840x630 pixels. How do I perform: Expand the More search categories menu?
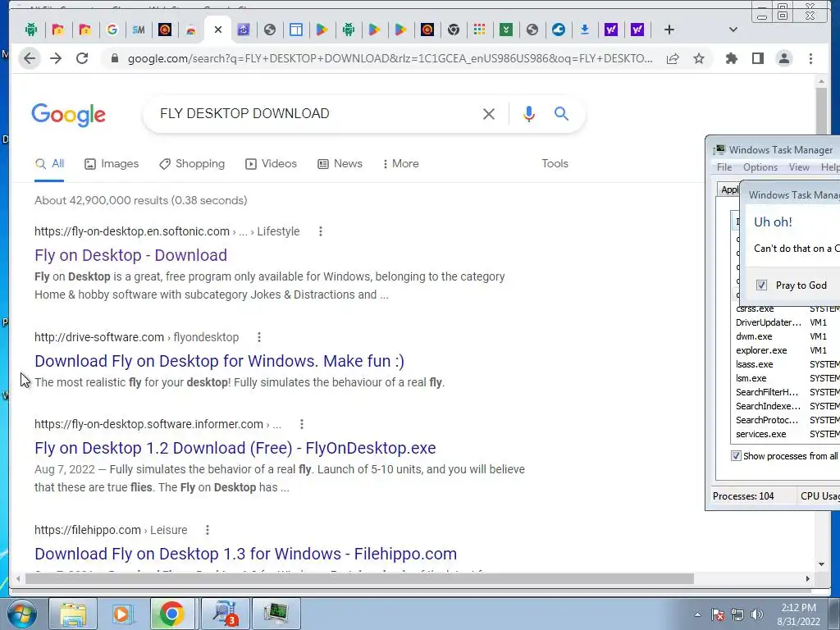(x=400, y=164)
